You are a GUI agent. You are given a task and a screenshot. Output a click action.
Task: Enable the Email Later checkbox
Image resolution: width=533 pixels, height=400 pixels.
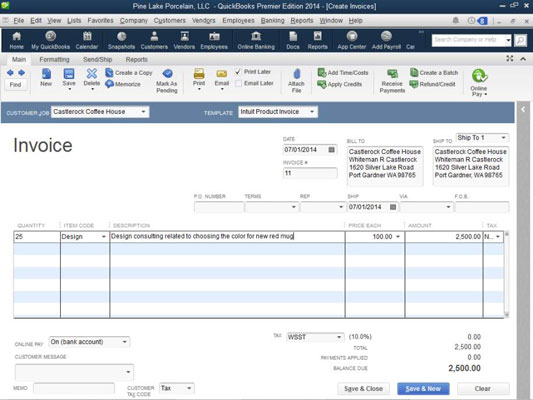[x=239, y=83]
